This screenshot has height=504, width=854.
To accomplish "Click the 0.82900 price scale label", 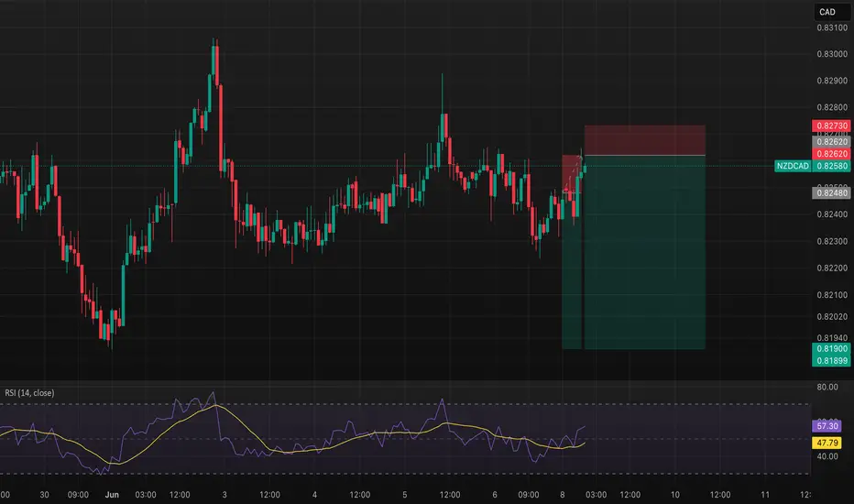I will tap(832, 81).
